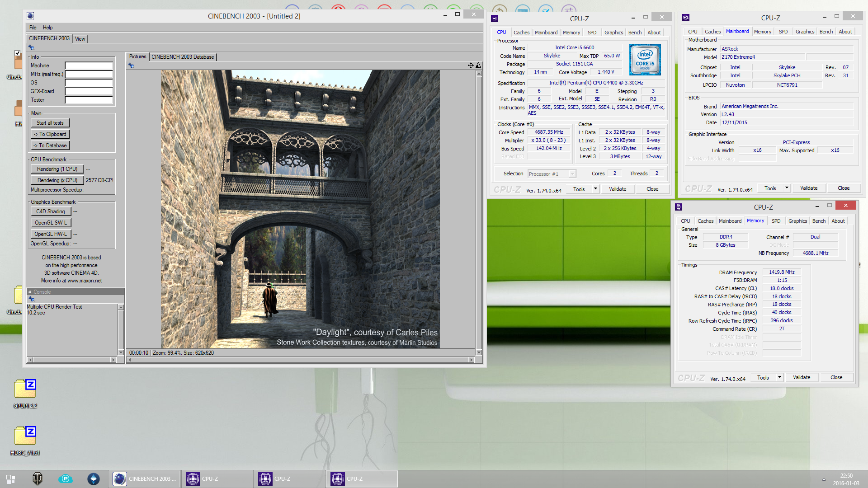Image resolution: width=868 pixels, height=488 pixels.
Task: Open CINEBENCH 2003 Database tab
Action: pos(183,57)
